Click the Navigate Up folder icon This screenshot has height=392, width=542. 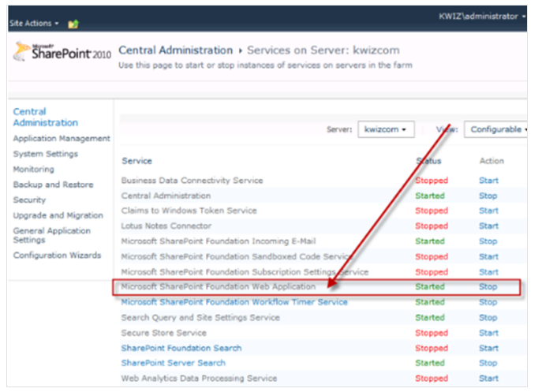click(x=73, y=24)
